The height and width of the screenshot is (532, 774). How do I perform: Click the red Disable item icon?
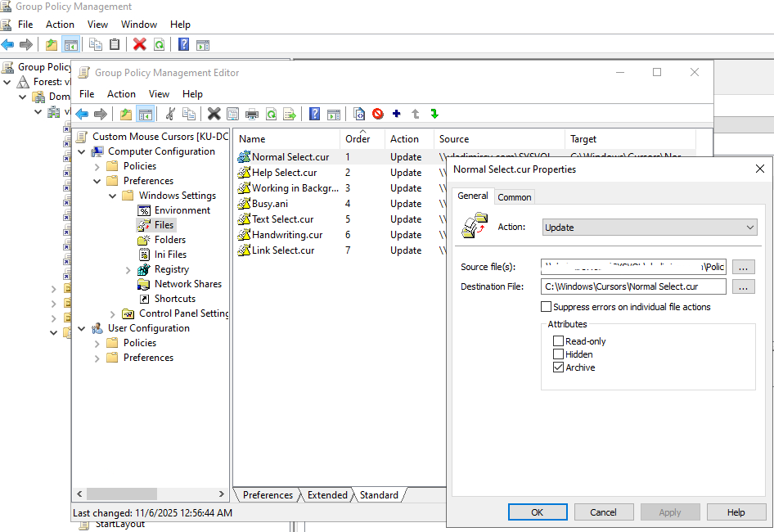[378, 114]
